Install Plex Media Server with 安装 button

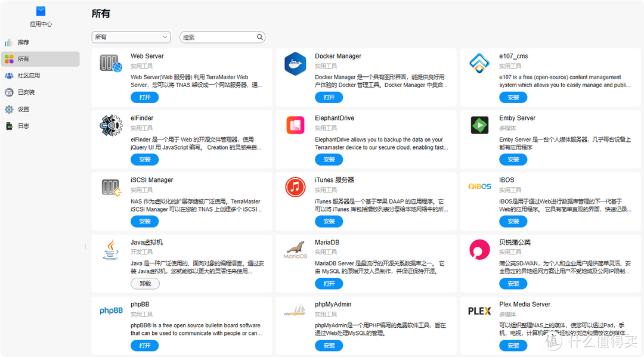(513, 346)
